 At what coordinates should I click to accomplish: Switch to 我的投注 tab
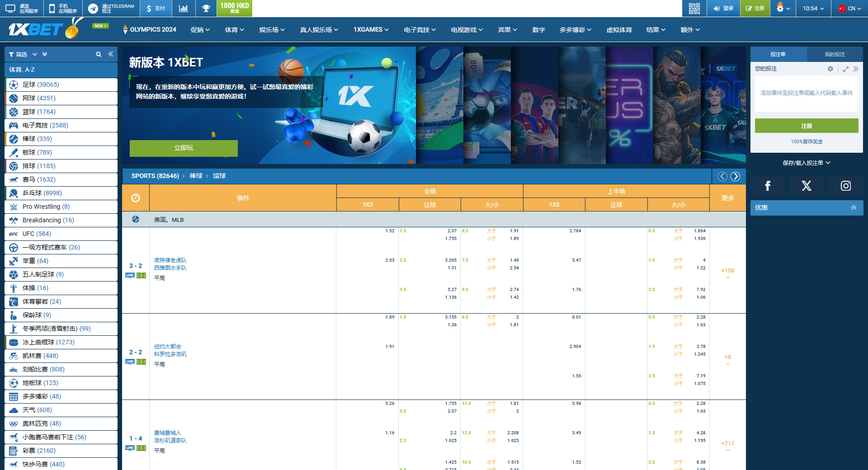point(835,54)
